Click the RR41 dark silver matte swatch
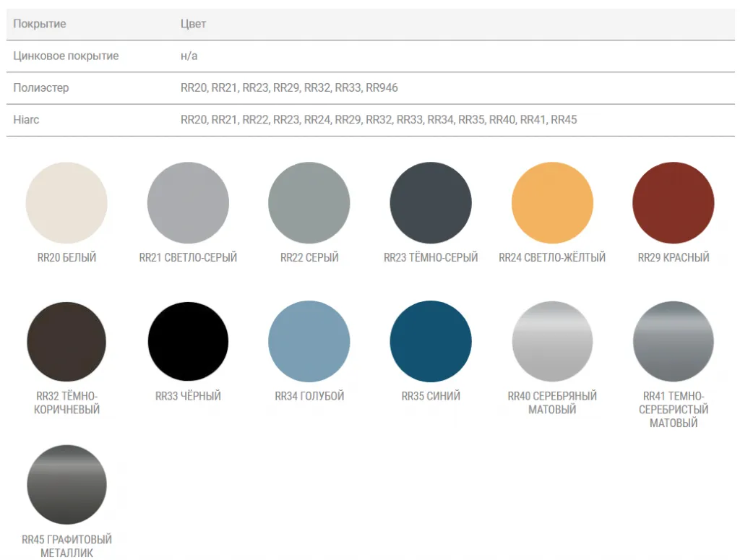The image size is (740, 560). (x=674, y=342)
